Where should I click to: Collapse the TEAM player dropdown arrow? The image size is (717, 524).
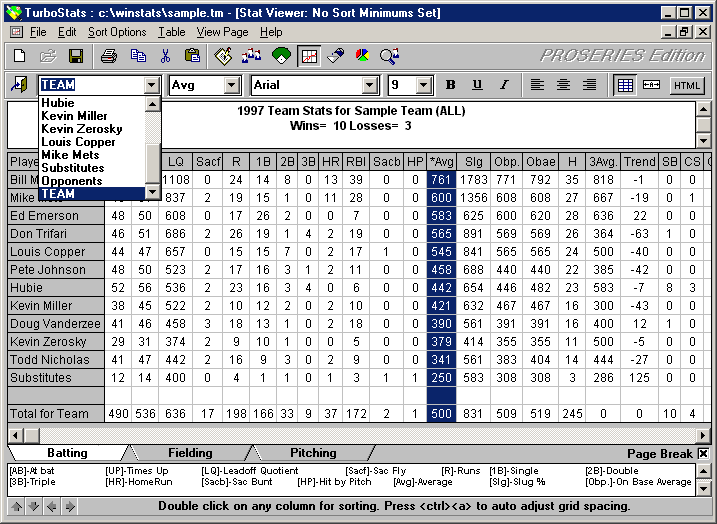point(151,85)
